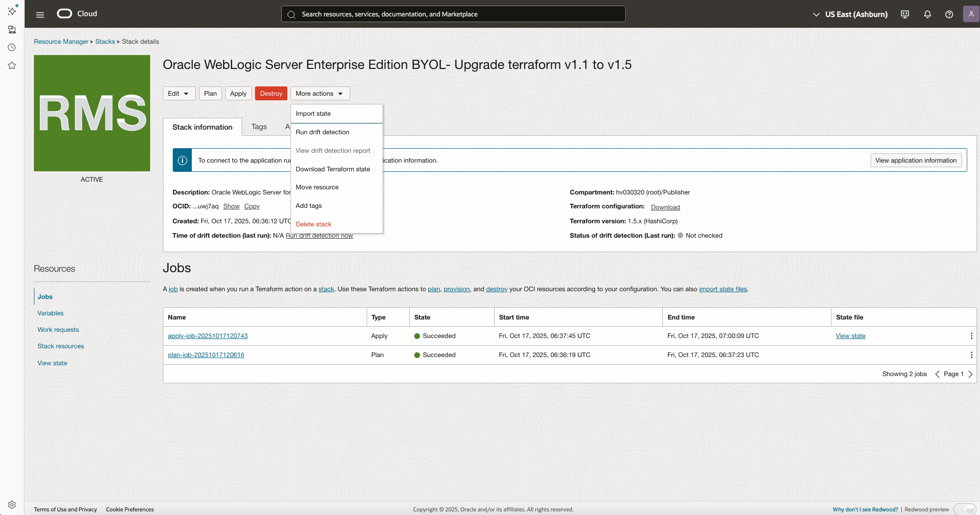Open the navigation hamburger menu

click(40, 14)
